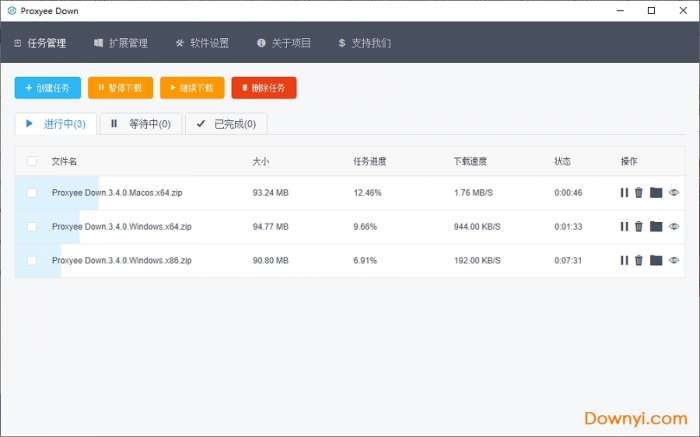Tick the checkbox for Macos.x64.zip
The image size is (700, 437).
click(x=32, y=193)
